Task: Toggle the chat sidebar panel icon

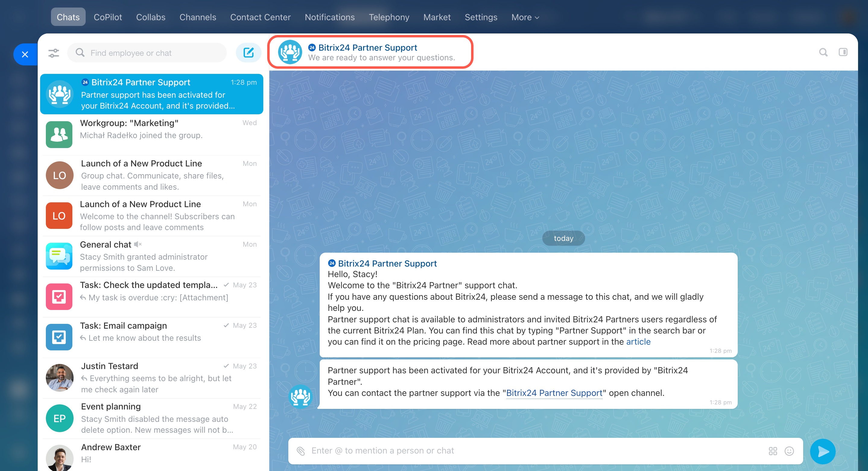Action: 843,52
